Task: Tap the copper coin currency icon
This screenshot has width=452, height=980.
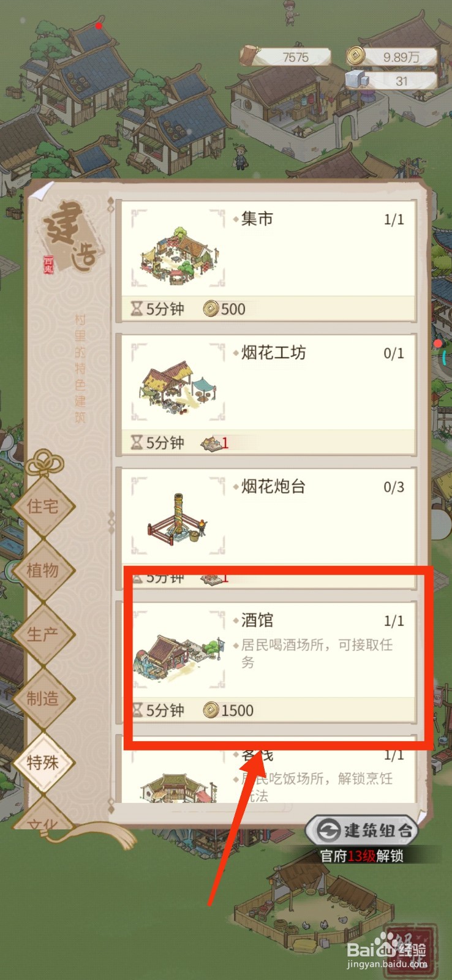Action: [356, 56]
